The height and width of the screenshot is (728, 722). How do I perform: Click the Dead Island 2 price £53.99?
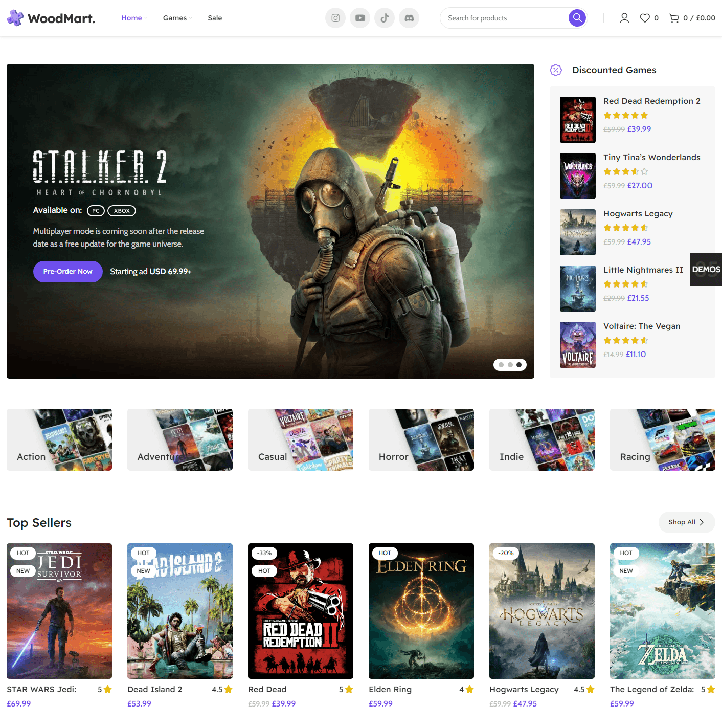139,704
